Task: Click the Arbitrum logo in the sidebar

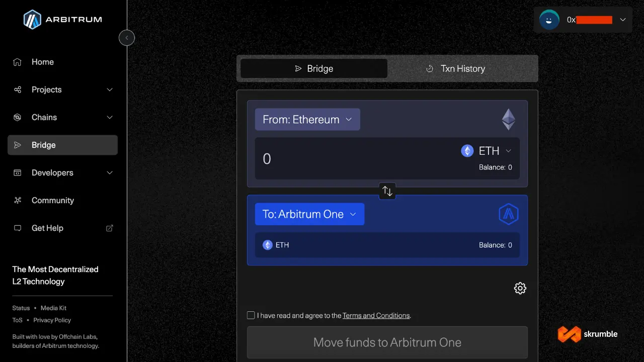Action: [x=62, y=20]
